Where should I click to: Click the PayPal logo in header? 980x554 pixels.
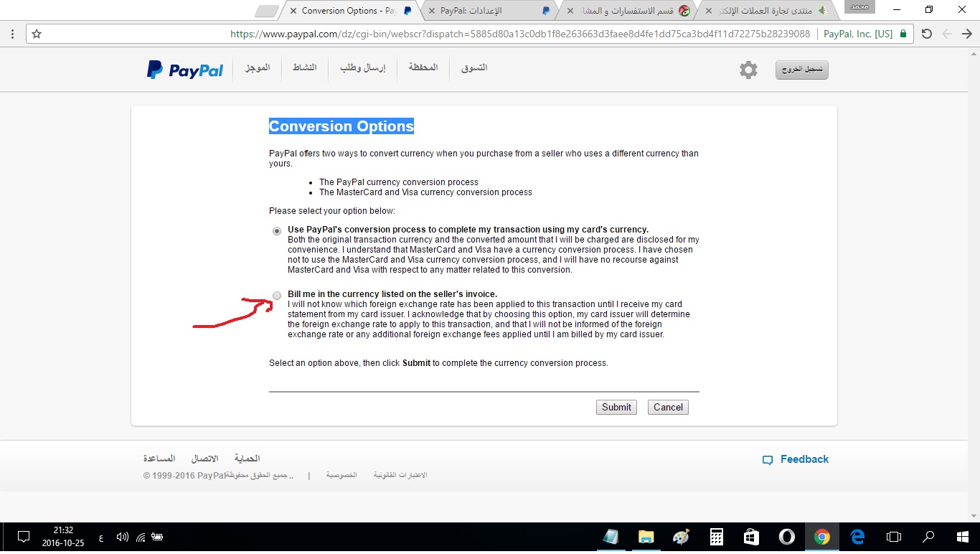185,70
